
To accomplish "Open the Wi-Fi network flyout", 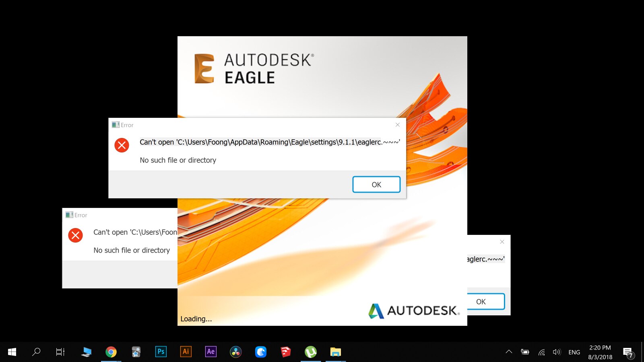I will [542, 352].
